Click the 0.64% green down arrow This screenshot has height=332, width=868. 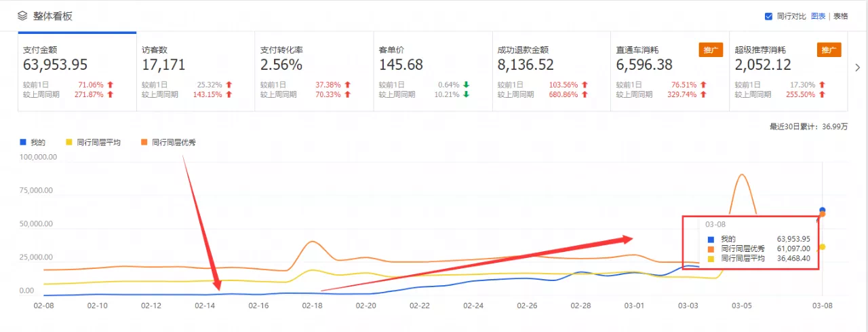(x=466, y=85)
